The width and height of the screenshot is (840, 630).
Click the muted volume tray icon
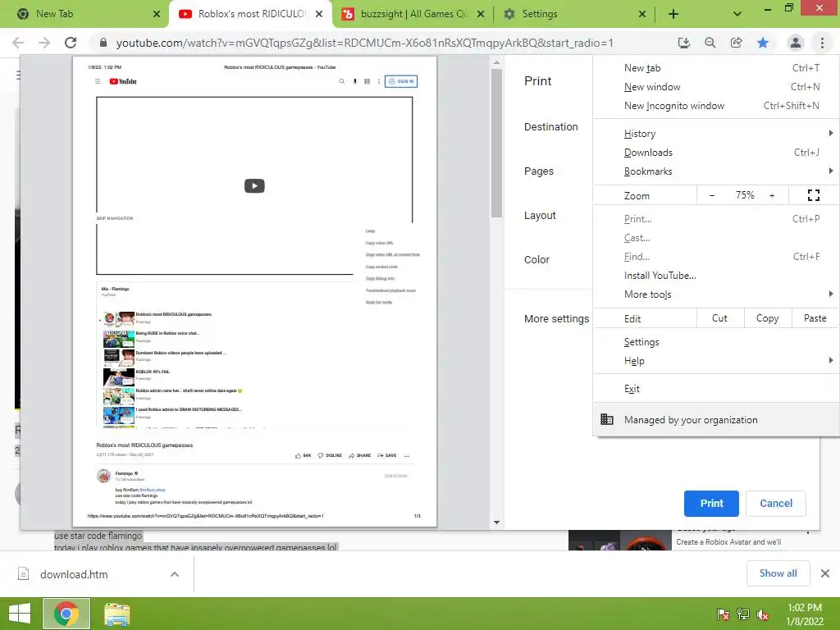763,614
